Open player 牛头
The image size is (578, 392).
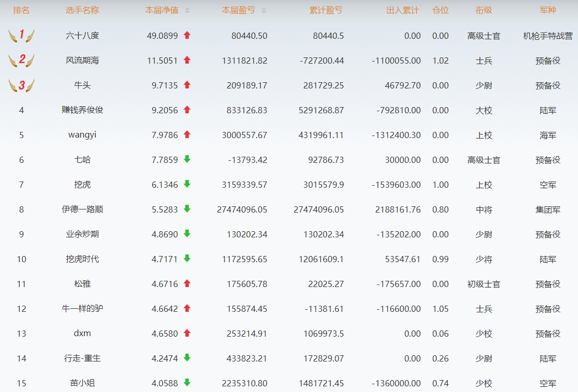(x=82, y=85)
